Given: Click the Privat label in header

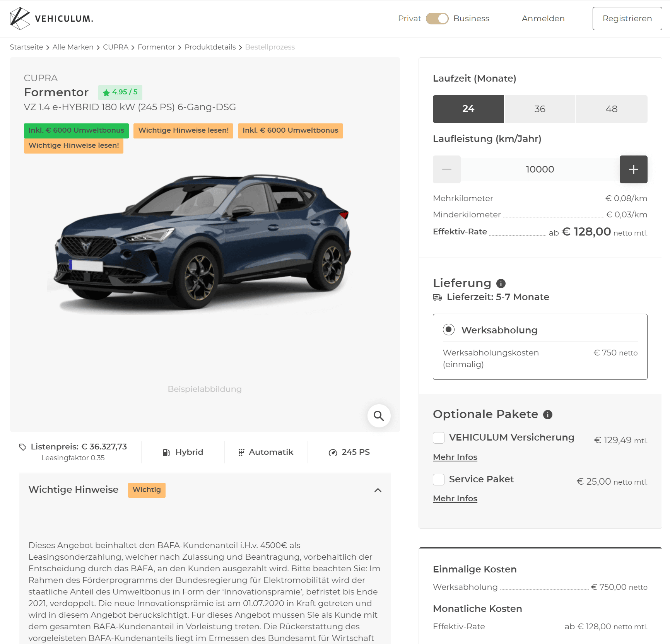Looking at the screenshot, I should pyautogui.click(x=409, y=19).
